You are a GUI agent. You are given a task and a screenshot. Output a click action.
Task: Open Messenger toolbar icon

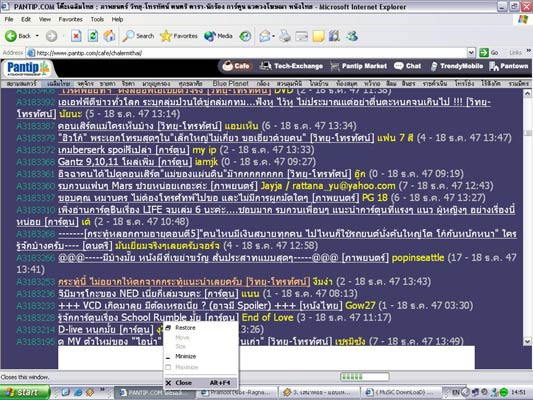(x=352, y=36)
